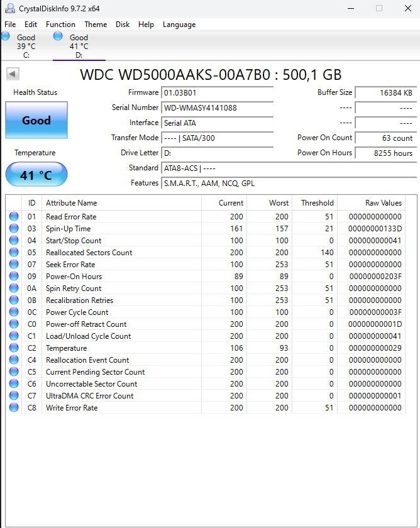Click the status orb for Reallocation Event Count

[14, 360]
